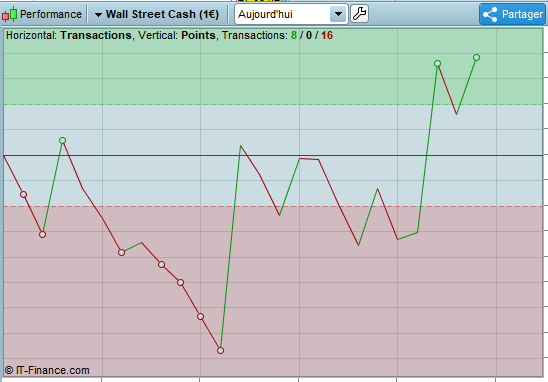548x382 pixels.
Task: Click the first green marker above blue line
Action: [x=62, y=140]
